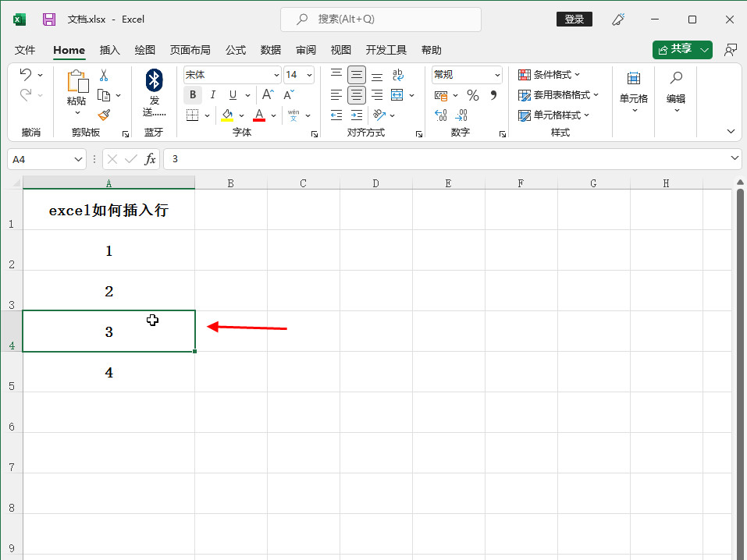747x560 pixels.
Task: Toggle Middle Align vertical alignment
Action: click(x=357, y=75)
